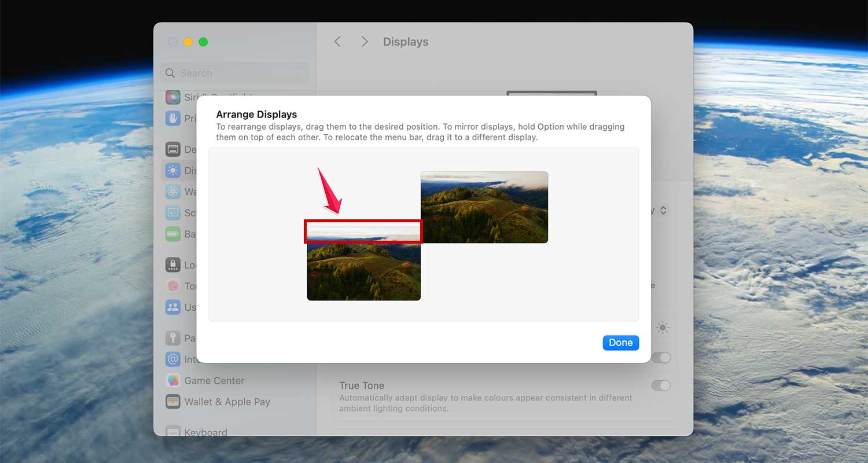Viewport: 868px width, 463px height.
Task: Switch off the toggle above True Tone
Action: click(x=660, y=358)
